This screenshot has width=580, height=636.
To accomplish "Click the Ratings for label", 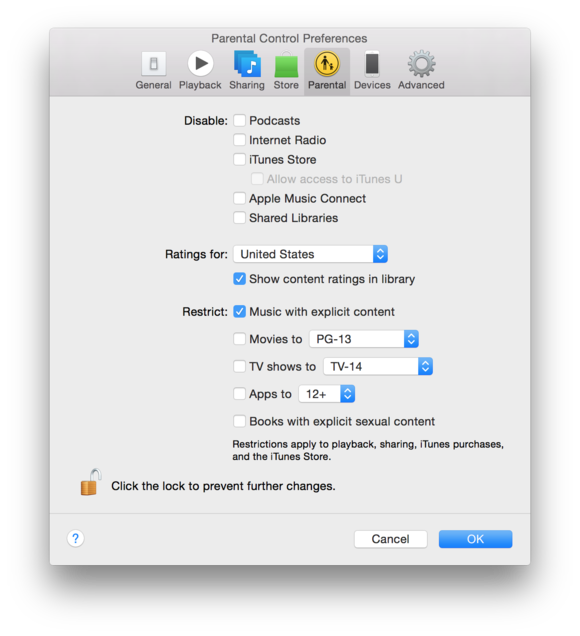I will click(196, 254).
